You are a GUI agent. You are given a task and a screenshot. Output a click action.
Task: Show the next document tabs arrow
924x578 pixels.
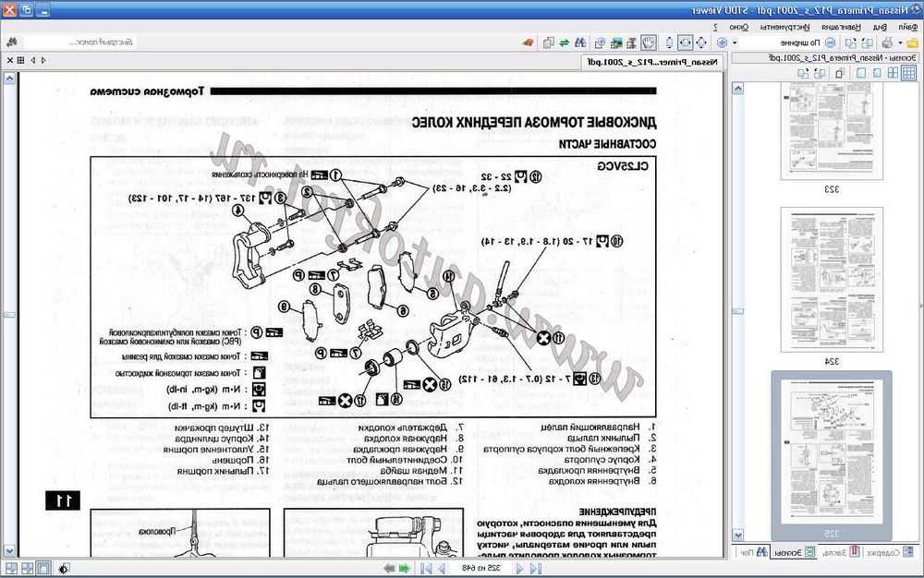(32, 60)
